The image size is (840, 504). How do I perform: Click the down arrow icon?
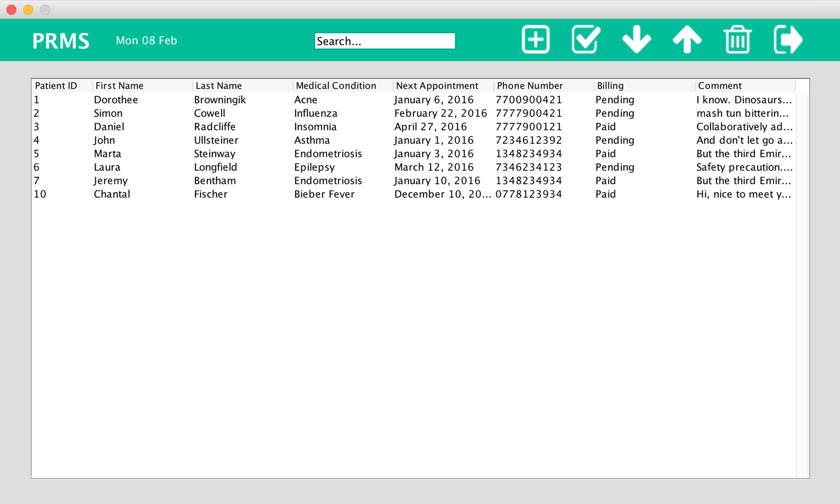pos(637,40)
